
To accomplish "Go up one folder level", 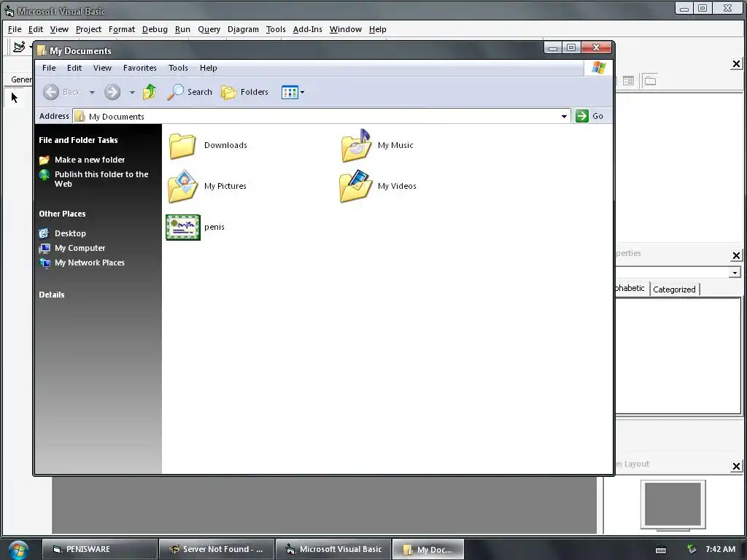I will pos(150,91).
